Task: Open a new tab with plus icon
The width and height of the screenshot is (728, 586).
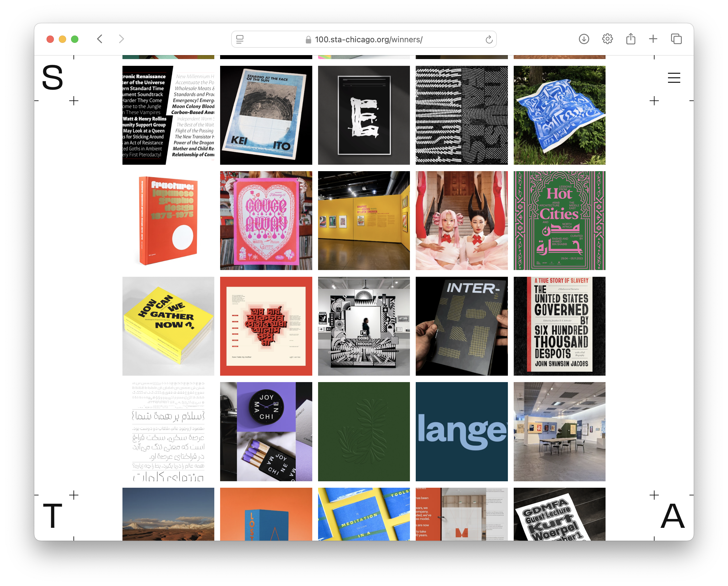Action: (653, 39)
